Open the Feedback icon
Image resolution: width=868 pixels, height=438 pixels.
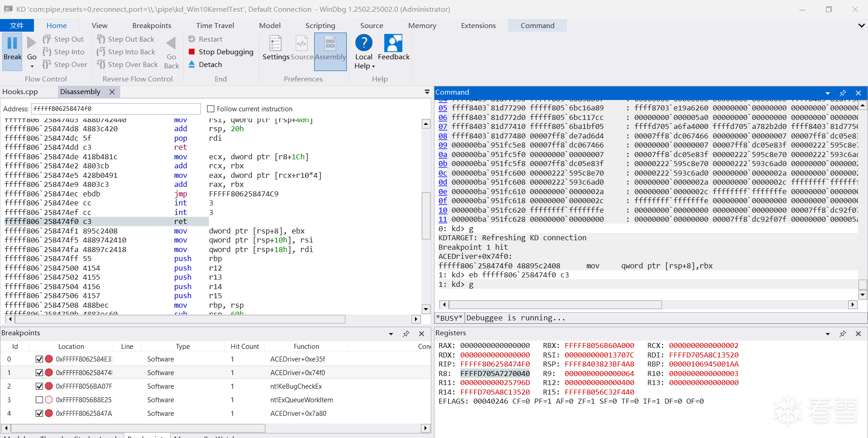393,44
